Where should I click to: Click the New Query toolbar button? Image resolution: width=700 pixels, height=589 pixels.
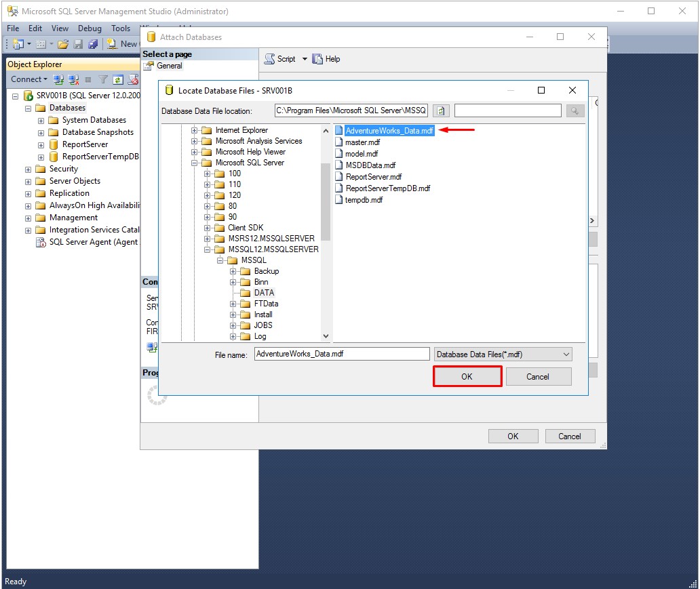[122, 44]
